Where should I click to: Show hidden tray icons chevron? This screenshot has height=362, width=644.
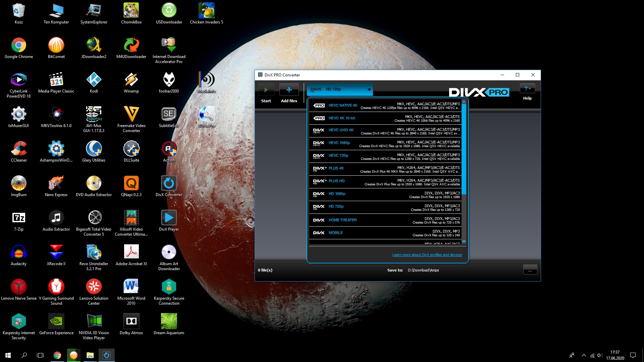(584, 355)
